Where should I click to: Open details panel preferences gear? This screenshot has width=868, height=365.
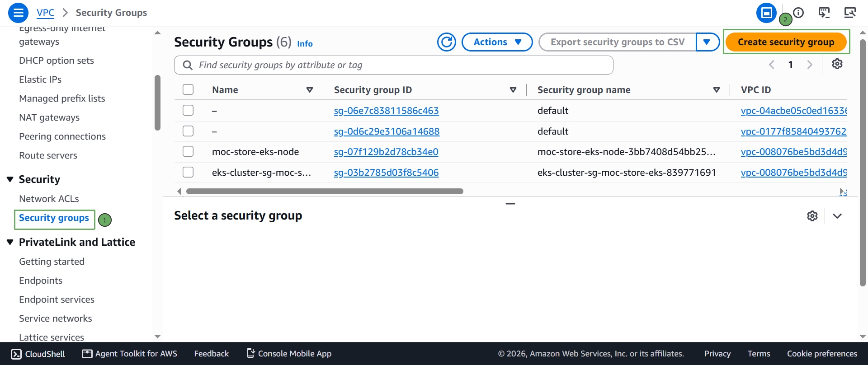[812, 216]
